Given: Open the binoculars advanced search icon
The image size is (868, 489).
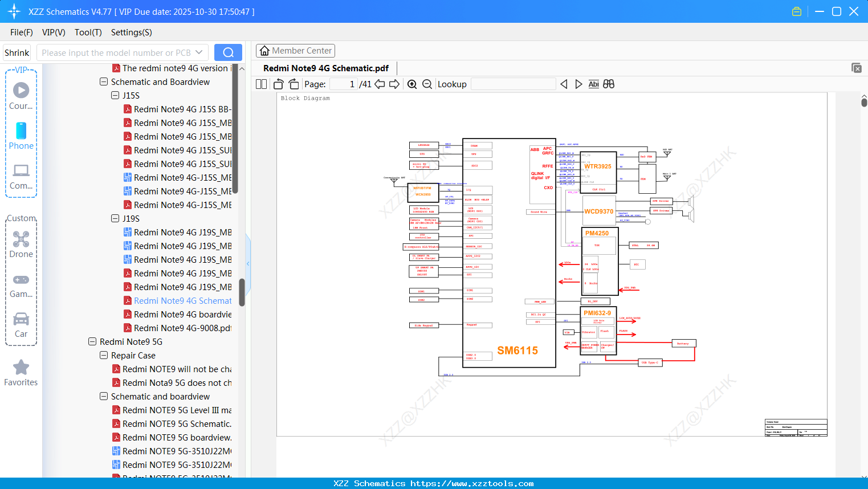Looking at the screenshot, I should coord(608,84).
